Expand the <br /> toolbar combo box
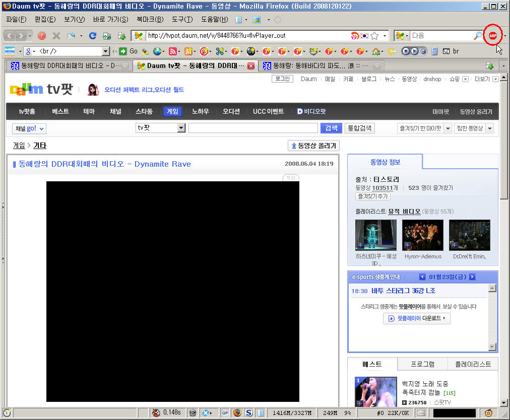This screenshot has width=510, height=420. tap(105, 51)
